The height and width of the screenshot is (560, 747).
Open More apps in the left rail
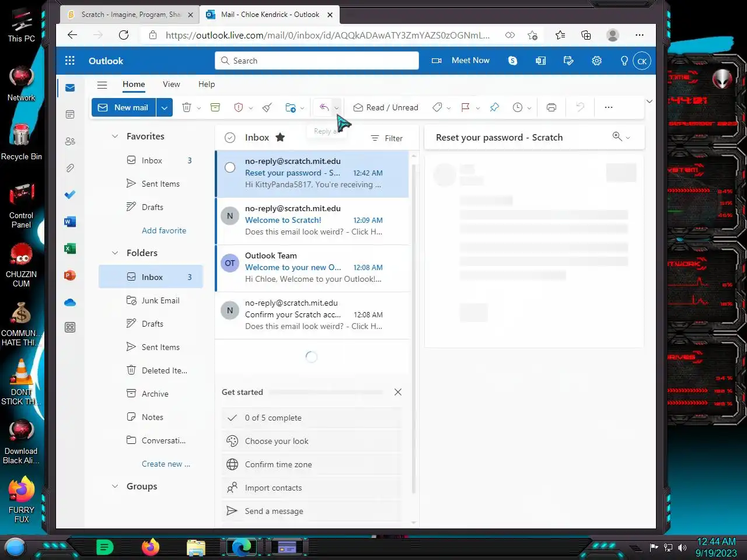pos(70,327)
